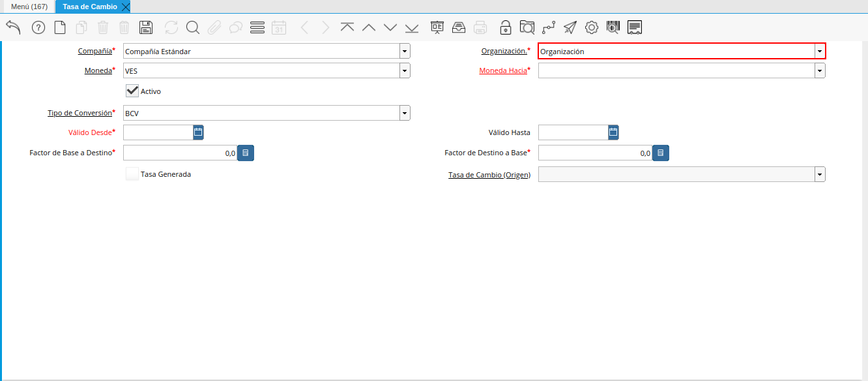
Task: Open the gear process settings icon
Action: coord(592,27)
